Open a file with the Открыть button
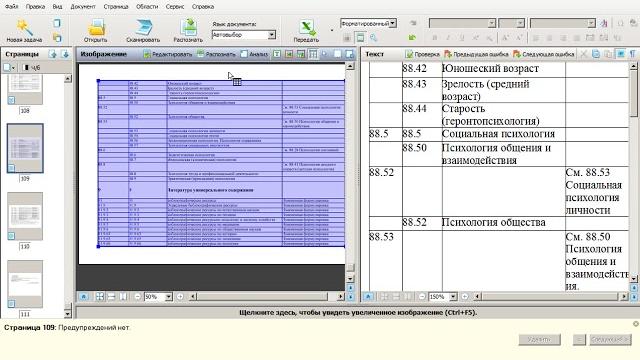640x360 pixels. 95,31
